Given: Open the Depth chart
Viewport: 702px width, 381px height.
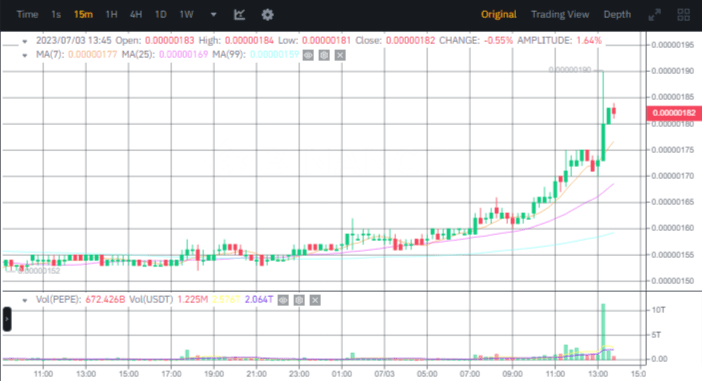Looking at the screenshot, I should 617,14.
